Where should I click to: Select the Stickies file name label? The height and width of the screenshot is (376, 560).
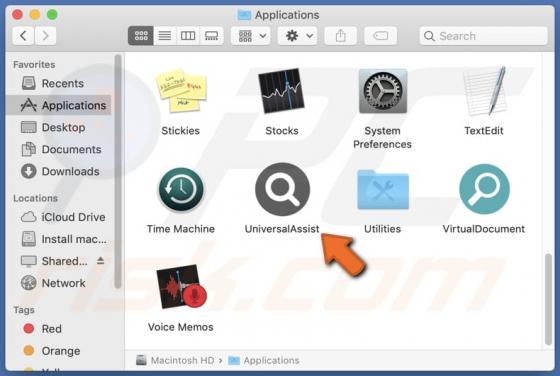(x=180, y=131)
